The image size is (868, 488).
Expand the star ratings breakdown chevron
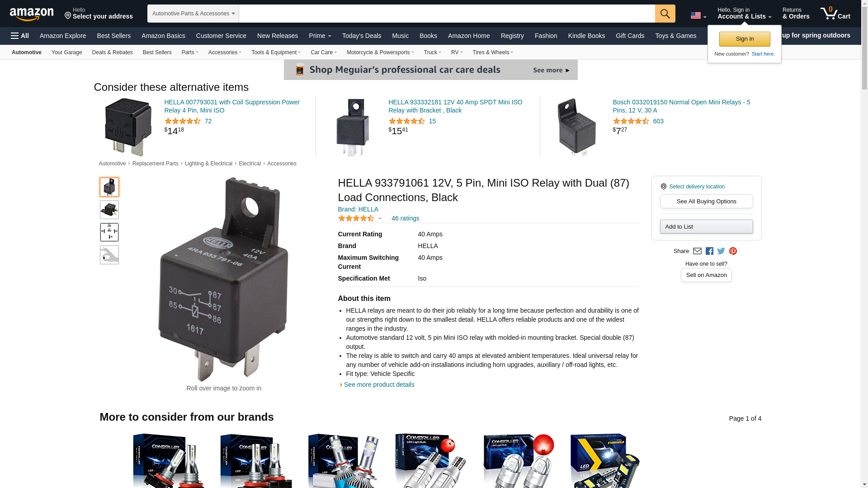[x=380, y=219]
